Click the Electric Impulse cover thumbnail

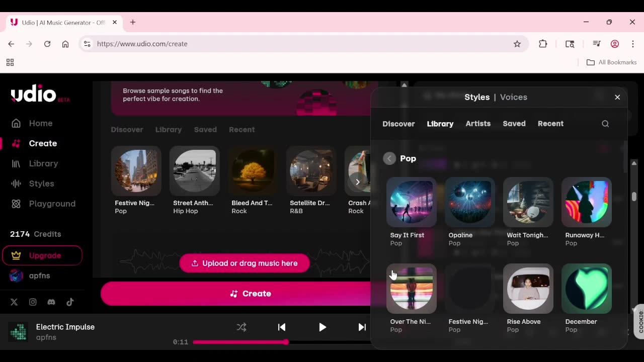tap(19, 332)
